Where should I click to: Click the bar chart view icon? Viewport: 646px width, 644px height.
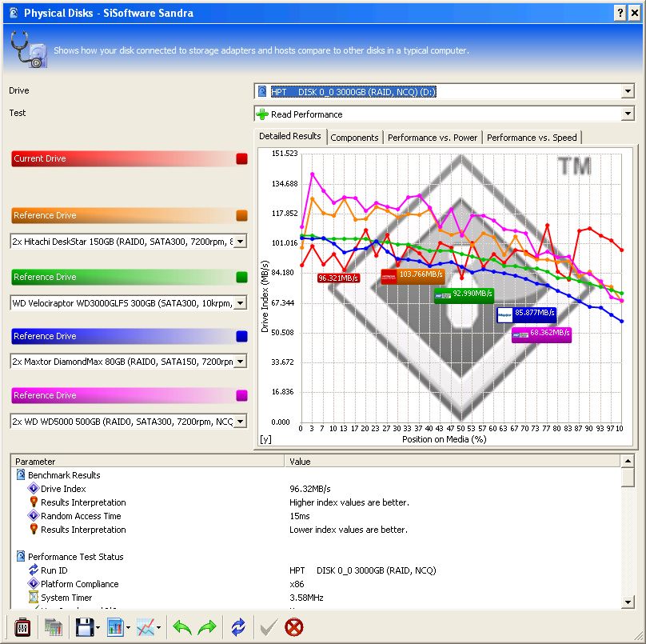pos(116,627)
